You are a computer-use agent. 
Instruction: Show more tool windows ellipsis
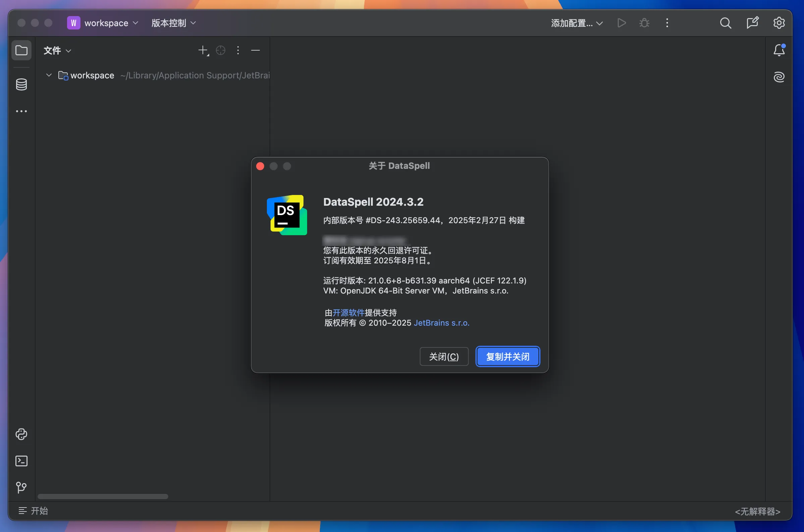pos(21,111)
